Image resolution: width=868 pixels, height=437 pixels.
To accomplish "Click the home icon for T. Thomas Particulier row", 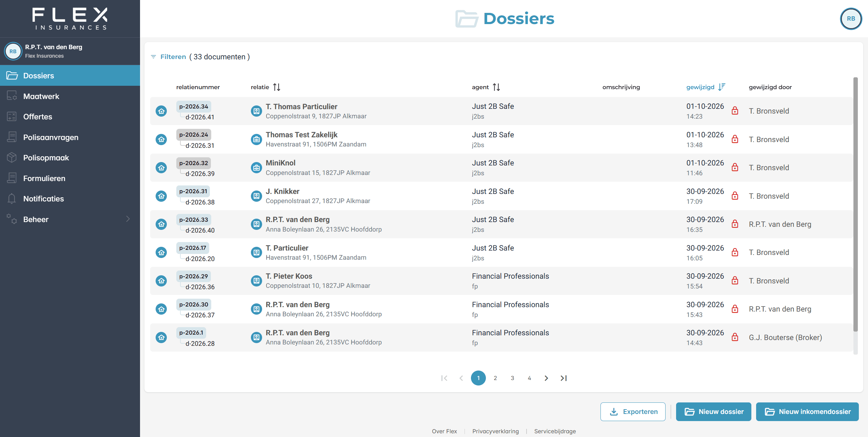I will tap(161, 111).
